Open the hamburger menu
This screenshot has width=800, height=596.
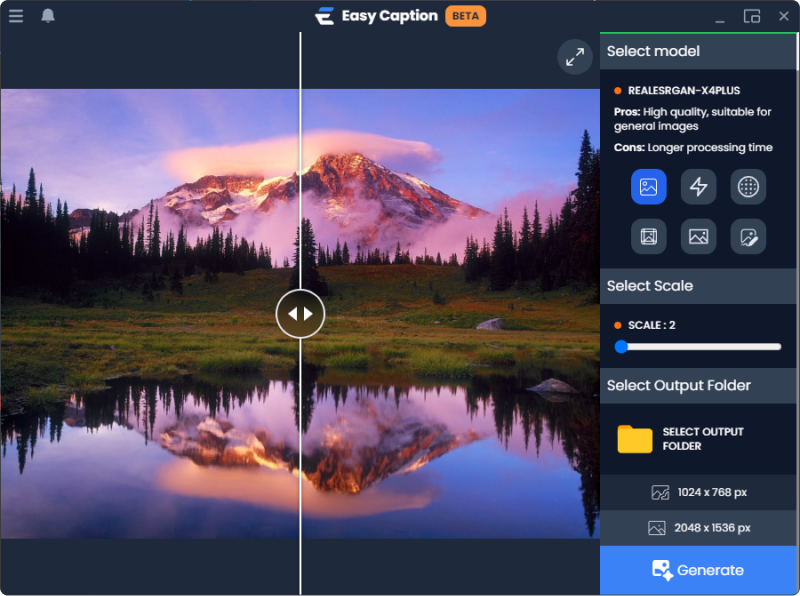click(x=16, y=16)
